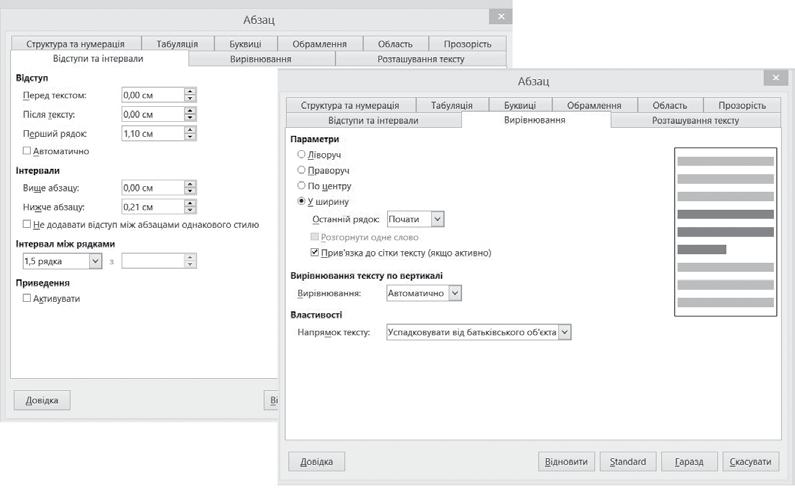Click Довідка button in back Абзац window

tap(42, 400)
